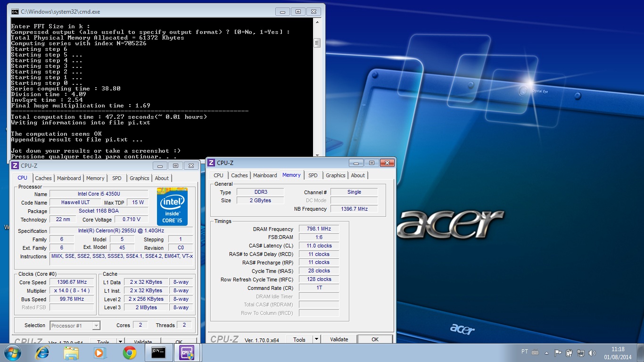Click the Z icon of the Memory timings CPU-Z window
This screenshot has width=644, height=362.
coord(211,163)
